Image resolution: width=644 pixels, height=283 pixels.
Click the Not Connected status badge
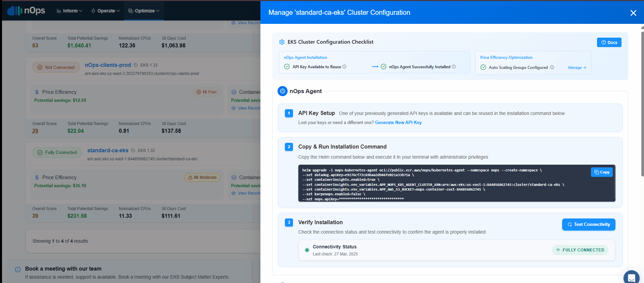(x=56, y=67)
